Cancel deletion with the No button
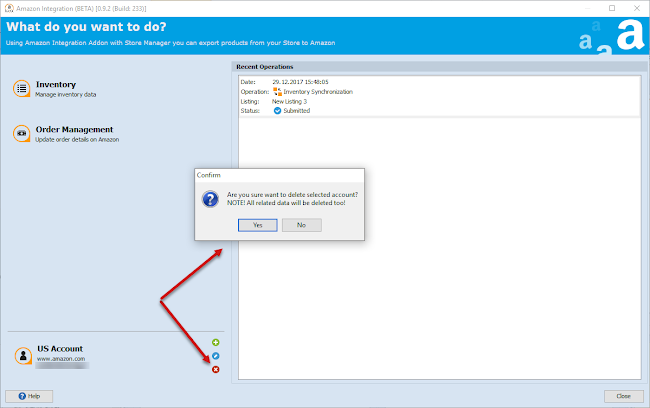The image size is (650, 408). pyautogui.click(x=302, y=225)
